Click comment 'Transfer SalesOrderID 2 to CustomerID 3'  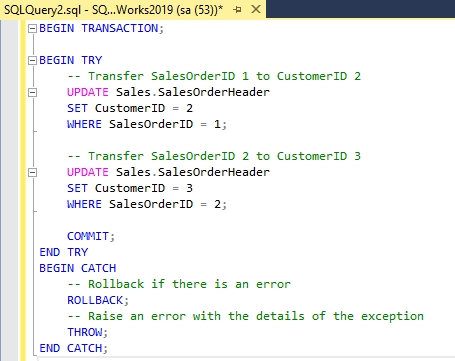[x=214, y=156]
